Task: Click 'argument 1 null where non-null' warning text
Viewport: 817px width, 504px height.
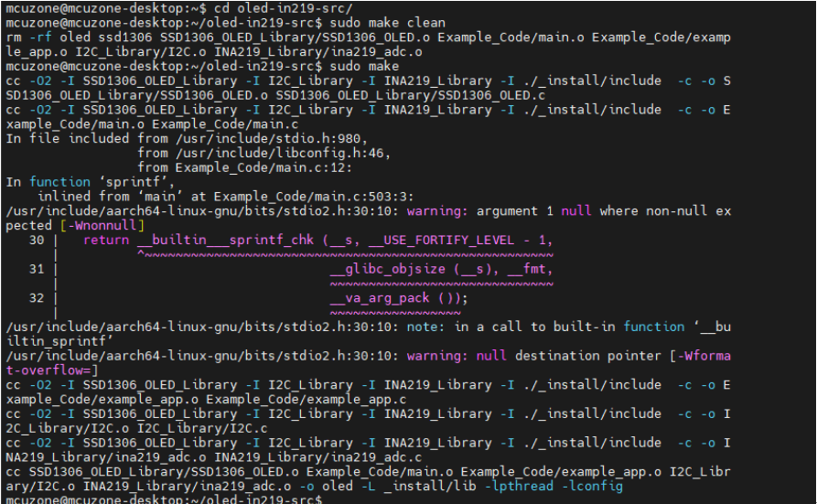Action: [x=592, y=211]
